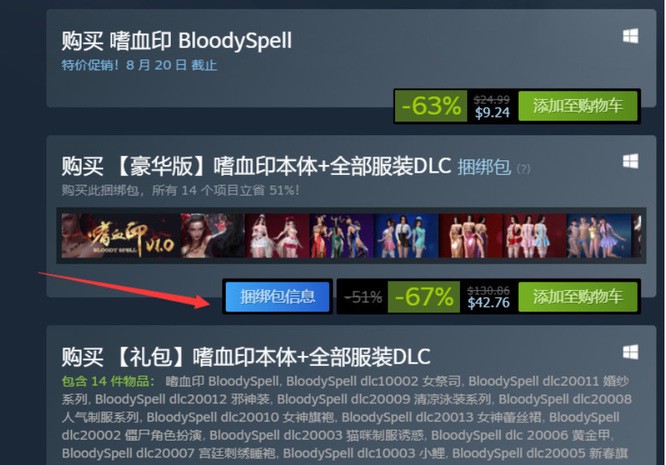The height and width of the screenshot is (465, 666).
Task: Click the 嗜血印 V1.0 game logo thumbnail
Action: click(x=121, y=236)
